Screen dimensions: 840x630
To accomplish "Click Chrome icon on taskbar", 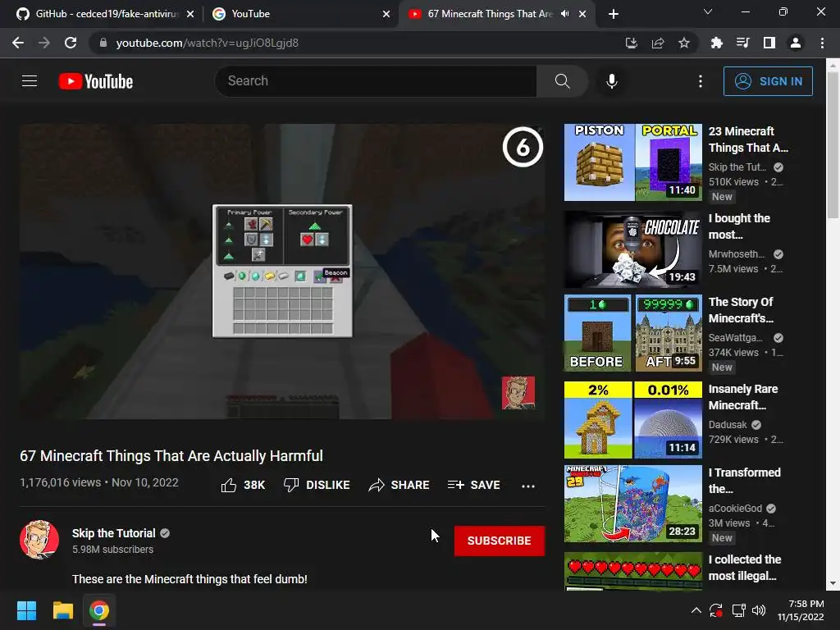I will (99, 610).
